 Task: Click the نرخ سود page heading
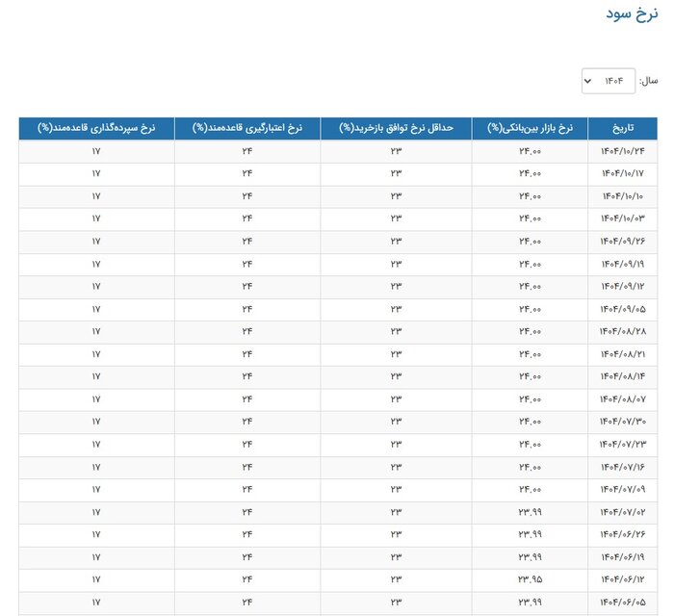(633, 13)
